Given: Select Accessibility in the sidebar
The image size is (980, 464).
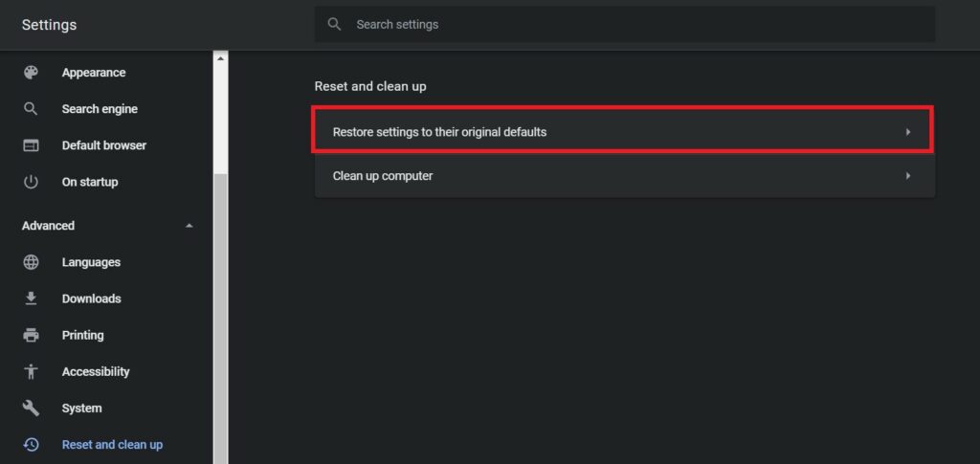Looking at the screenshot, I should pyautogui.click(x=96, y=371).
